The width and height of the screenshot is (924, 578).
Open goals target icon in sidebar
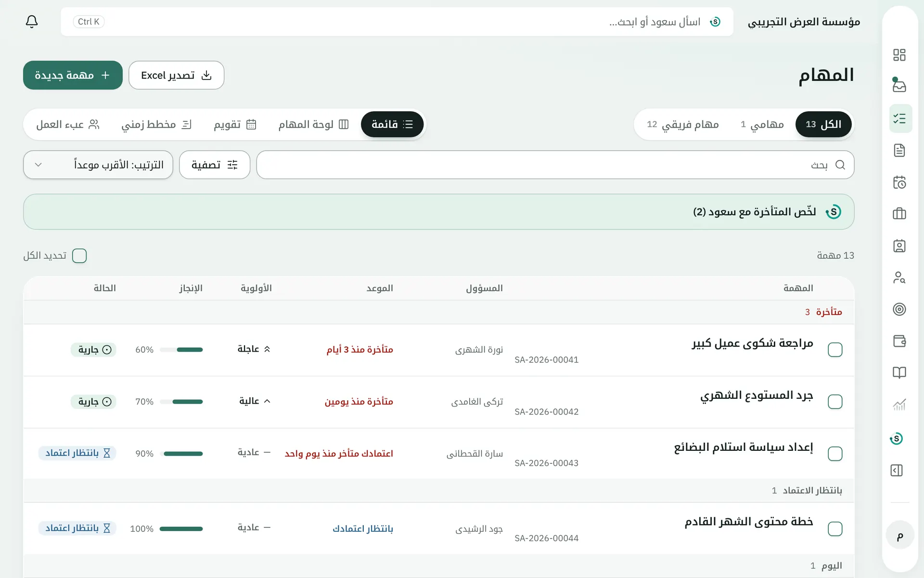(x=899, y=309)
